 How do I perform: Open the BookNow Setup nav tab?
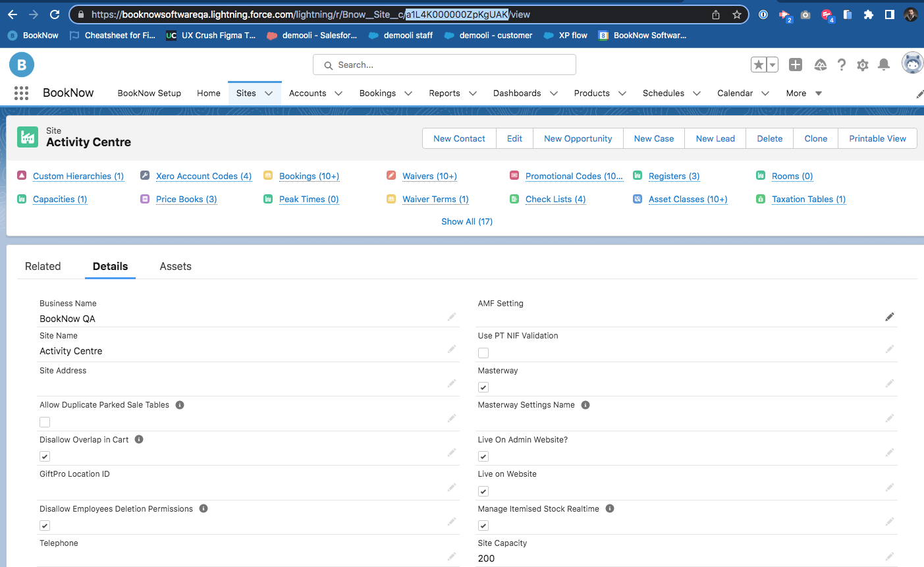pyautogui.click(x=149, y=93)
